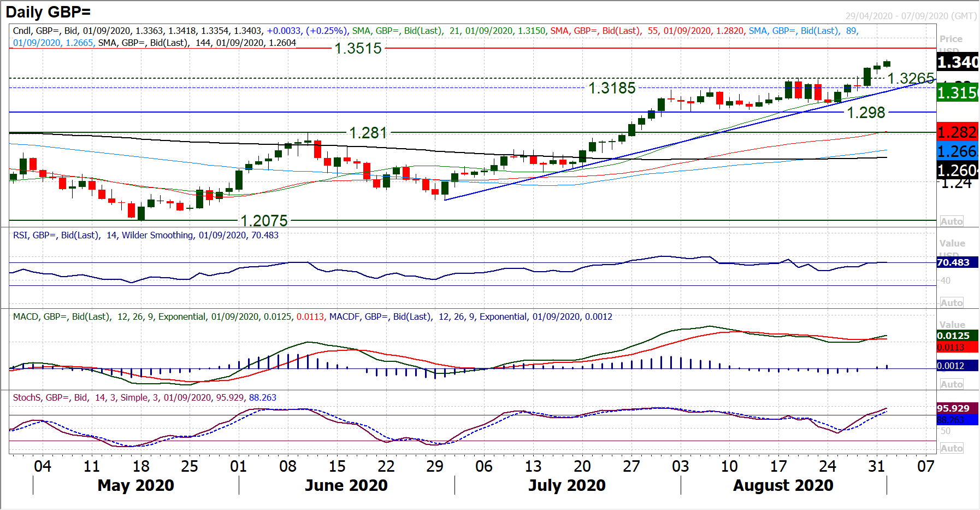The height and width of the screenshot is (510, 980).
Task: Select the 1.281 horizontal line label
Action: (368, 133)
